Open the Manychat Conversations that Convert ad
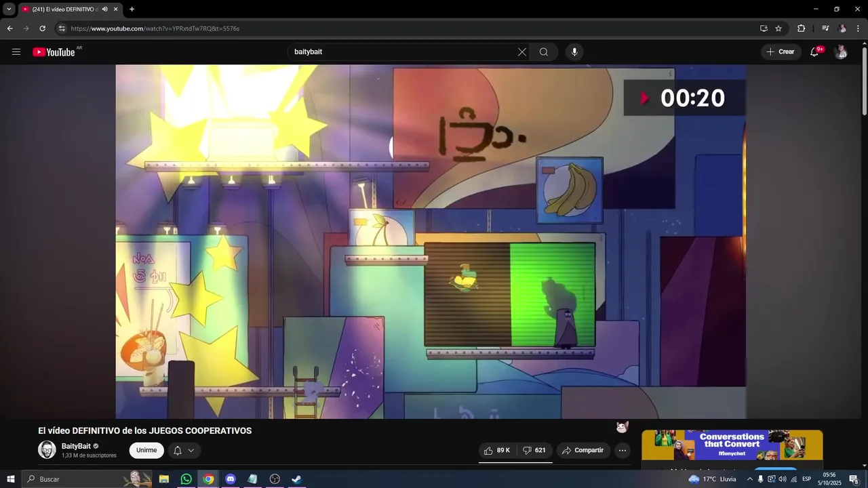The width and height of the screenshot is (868, 488). point(732,445)
